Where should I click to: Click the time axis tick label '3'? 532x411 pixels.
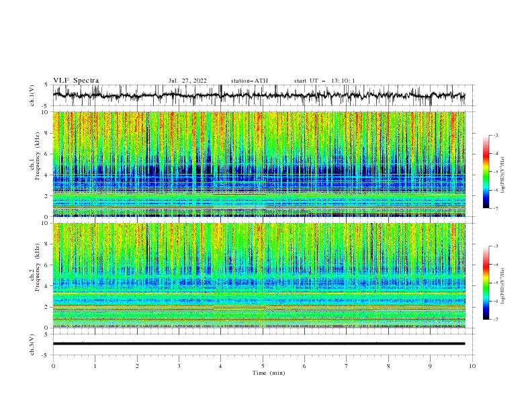[179, 366]
